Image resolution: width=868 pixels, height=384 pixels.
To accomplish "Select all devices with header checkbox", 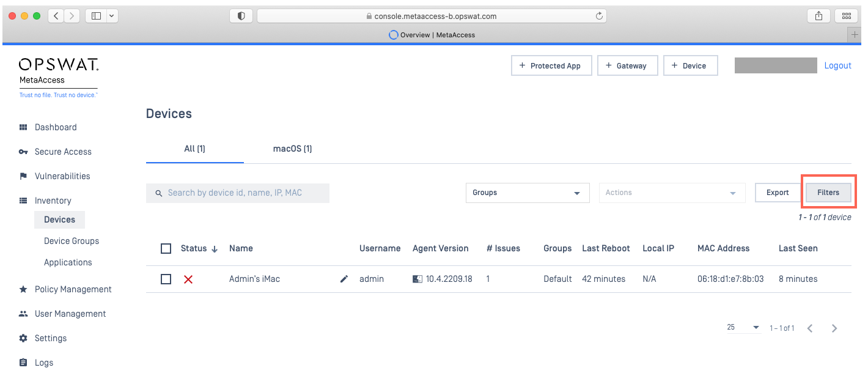I will click(x=166, y=248).
